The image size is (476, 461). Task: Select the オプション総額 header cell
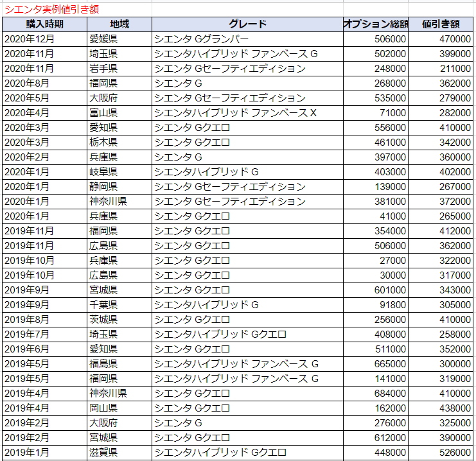tap(376, 24)
